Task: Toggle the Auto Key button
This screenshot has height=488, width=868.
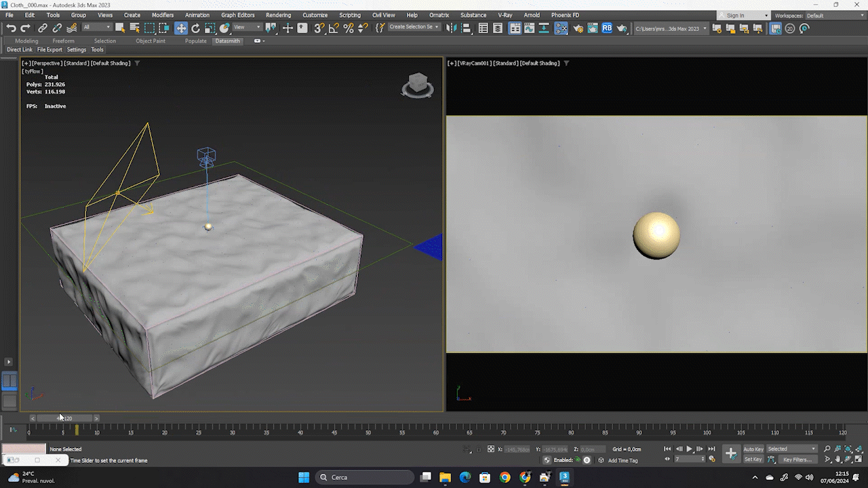Action: pyautogui.click(x=753, y=449)
